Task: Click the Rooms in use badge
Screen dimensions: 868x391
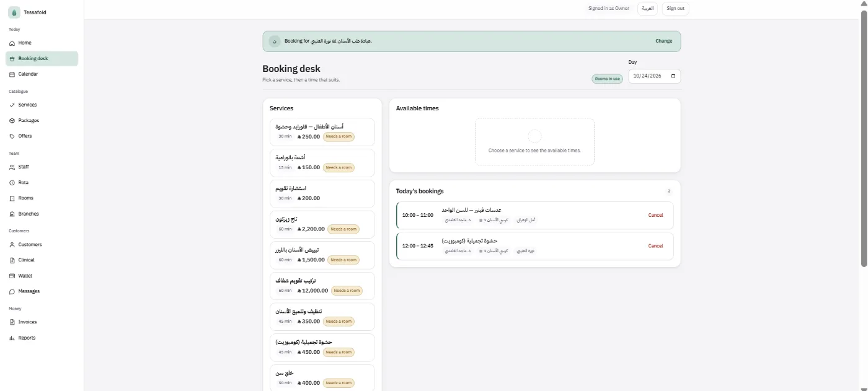Action: [607, 79]
